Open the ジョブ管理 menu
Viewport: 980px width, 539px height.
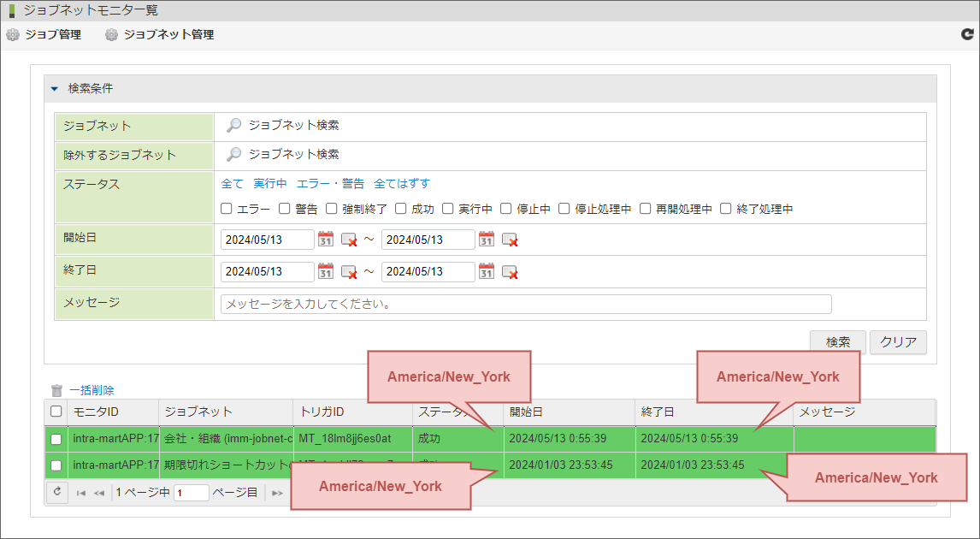44,35
